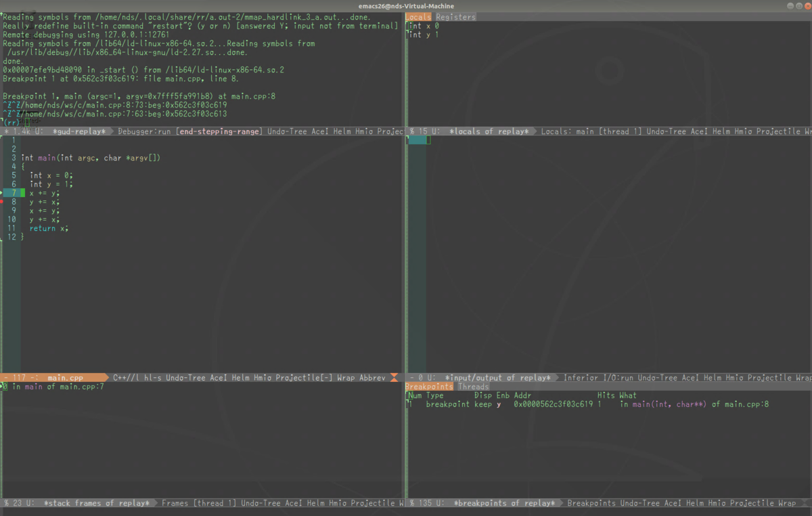Screen dimensions: 812x516
Task: Click '% 15 U:' status in locals mode line
Action: 426,131
